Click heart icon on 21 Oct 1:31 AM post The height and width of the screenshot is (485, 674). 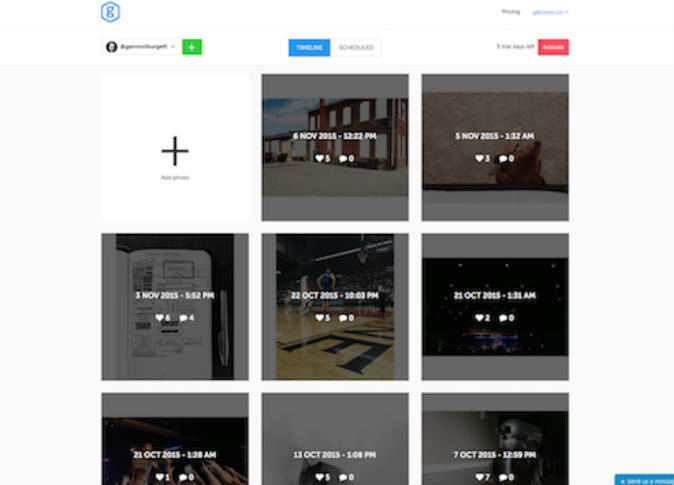480,318
